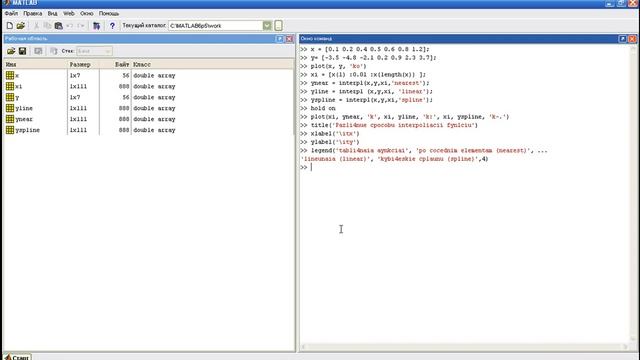
Task: Load data file in workspace panel toolbar
Action: 11,51
